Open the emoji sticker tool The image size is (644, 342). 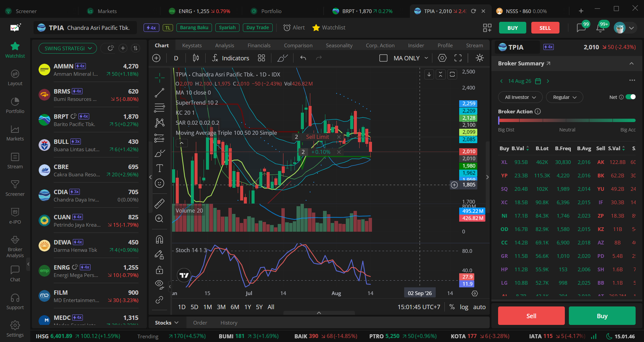(159, 183)
